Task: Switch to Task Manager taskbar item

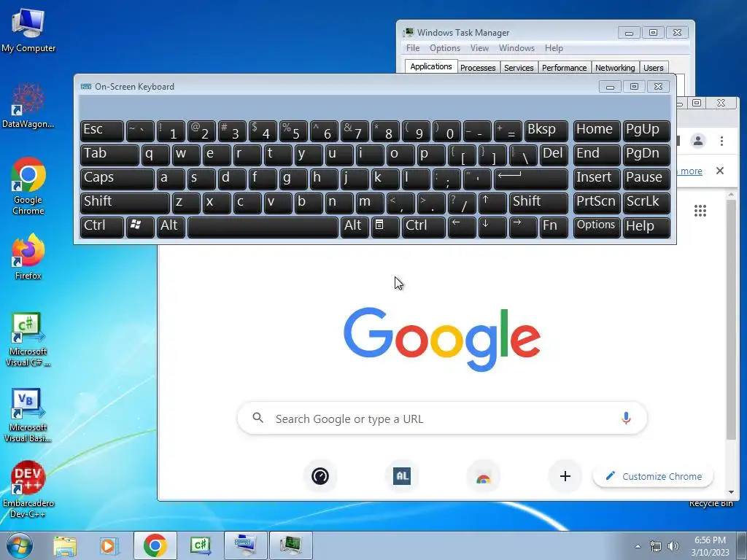Action: 290,545
